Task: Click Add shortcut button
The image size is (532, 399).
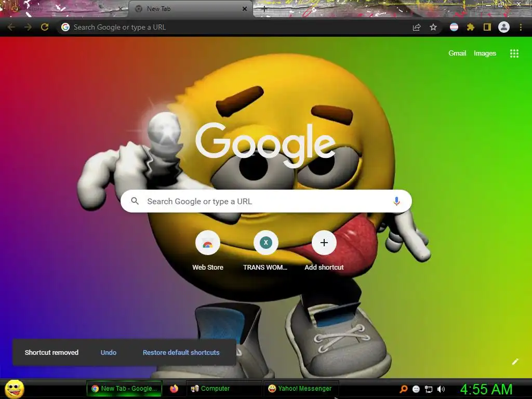Action: pos(324,251)
